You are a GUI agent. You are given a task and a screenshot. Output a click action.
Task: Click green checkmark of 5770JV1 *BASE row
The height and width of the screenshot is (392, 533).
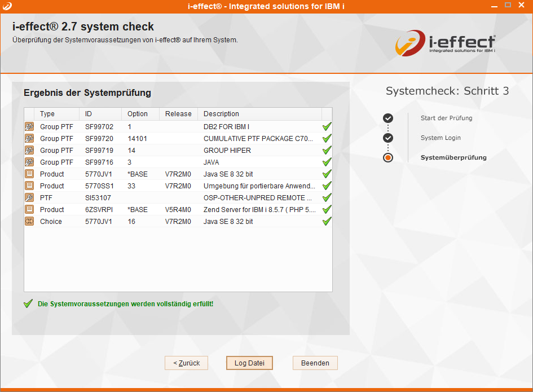click(327, 174)
